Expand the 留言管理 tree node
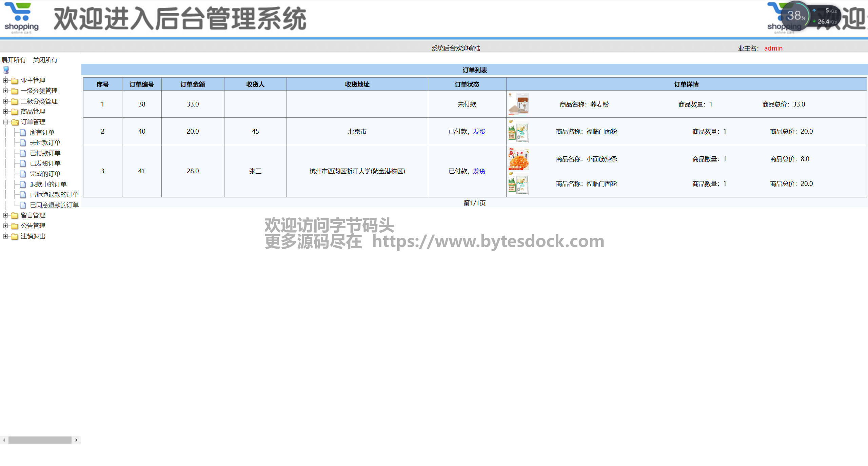Screen dimensions: 868x466 tap(5, 215)
